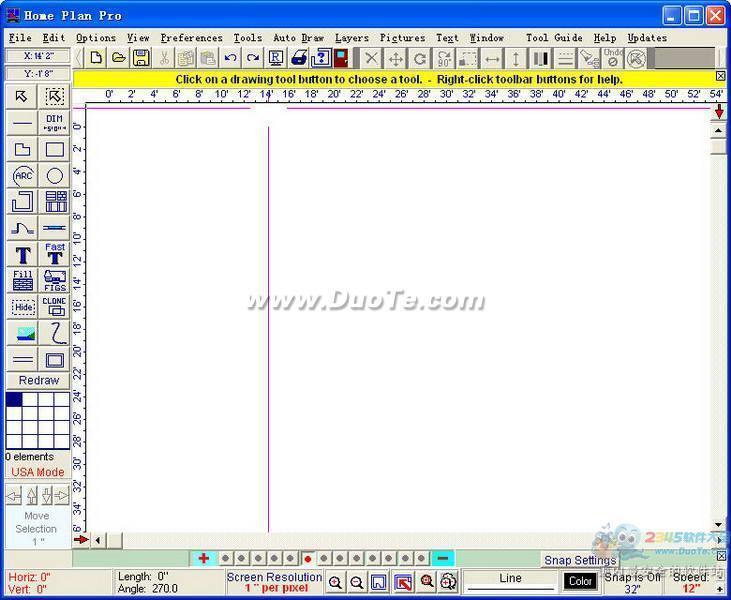Open Screen Resolution setting

(x=274, y=582)
